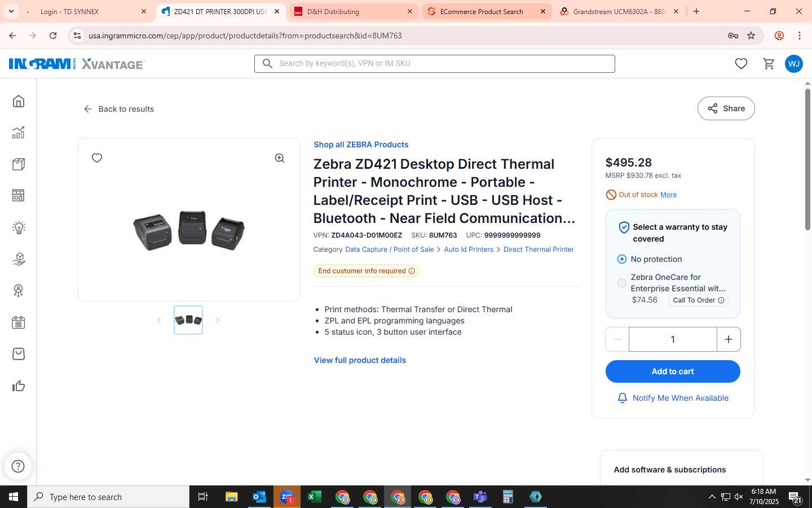Switch to D&H Distributing tab
812x508 pixels.
click(x=354, y=11)
